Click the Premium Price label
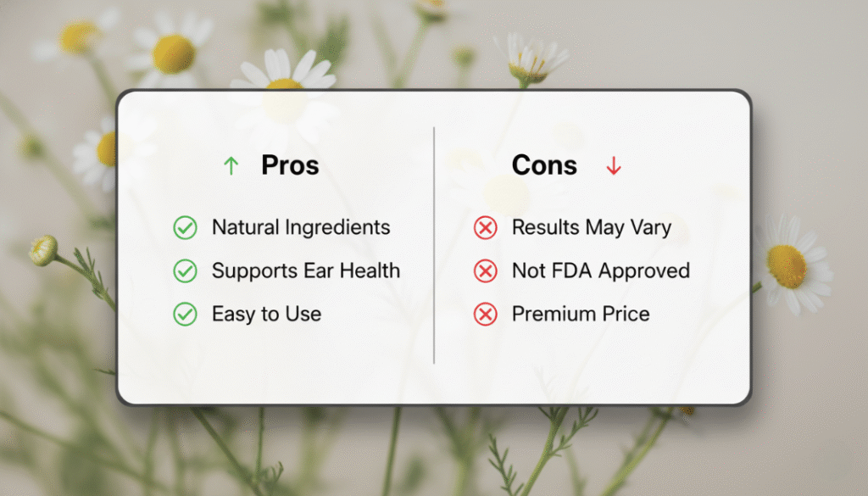The image size is (868, 496). pyautogui.click(x=581, y=315)
